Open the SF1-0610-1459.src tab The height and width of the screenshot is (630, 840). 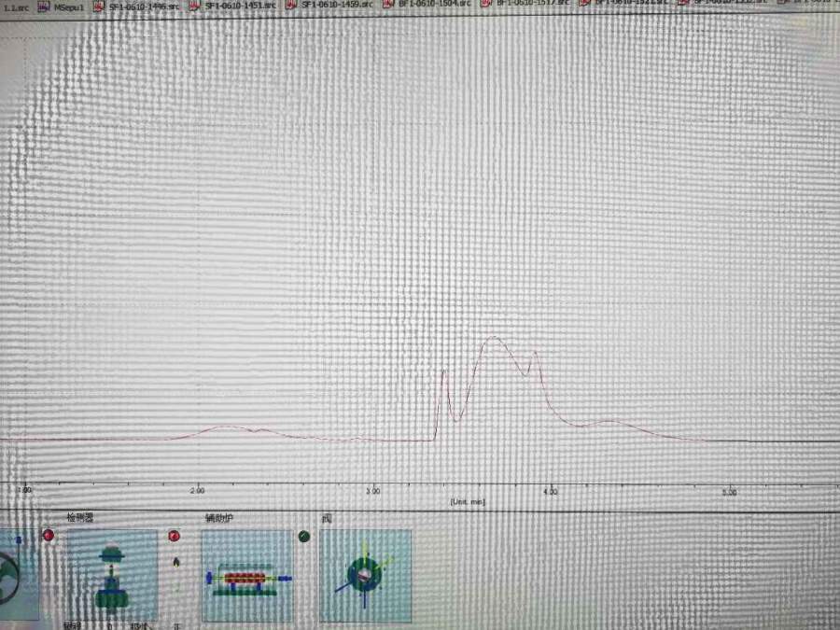pos(330,5)
